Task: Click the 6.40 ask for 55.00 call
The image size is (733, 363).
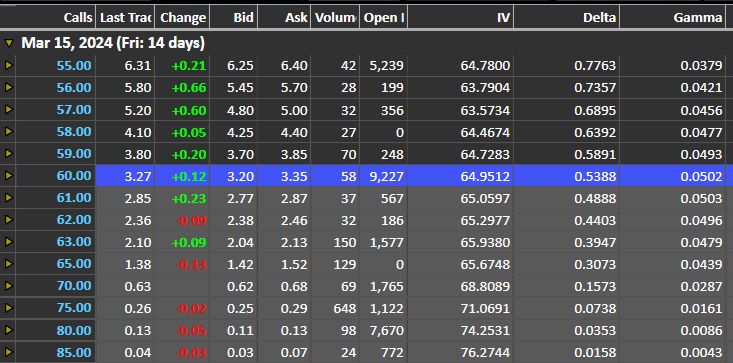Action: [x=294, y=66]
